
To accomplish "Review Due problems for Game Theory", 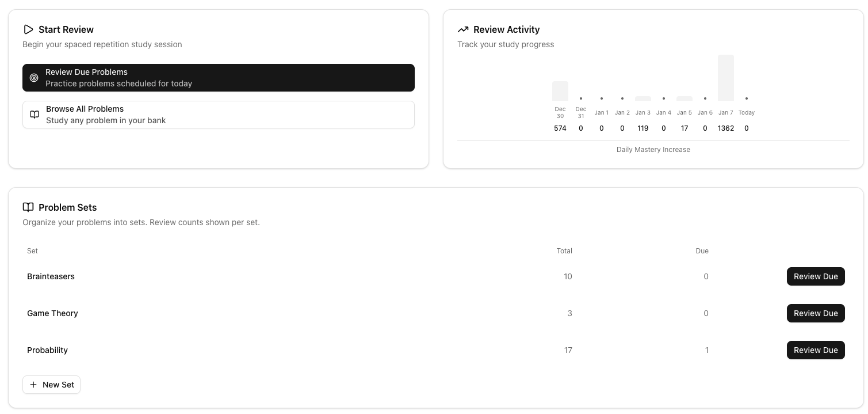I will (816, 313).
